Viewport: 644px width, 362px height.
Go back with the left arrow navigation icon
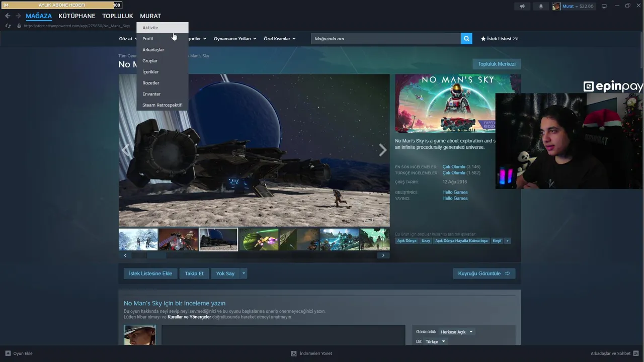[8, 16]
